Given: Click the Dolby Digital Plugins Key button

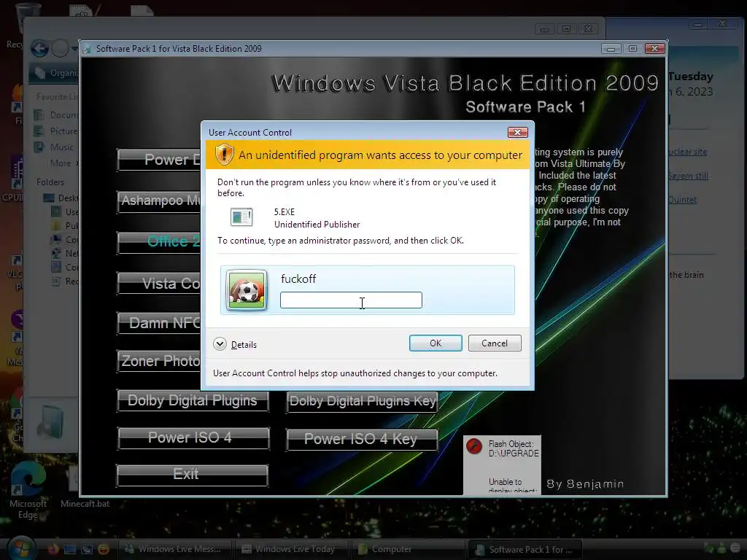Looking at the screenshot, I should (362, 402).
